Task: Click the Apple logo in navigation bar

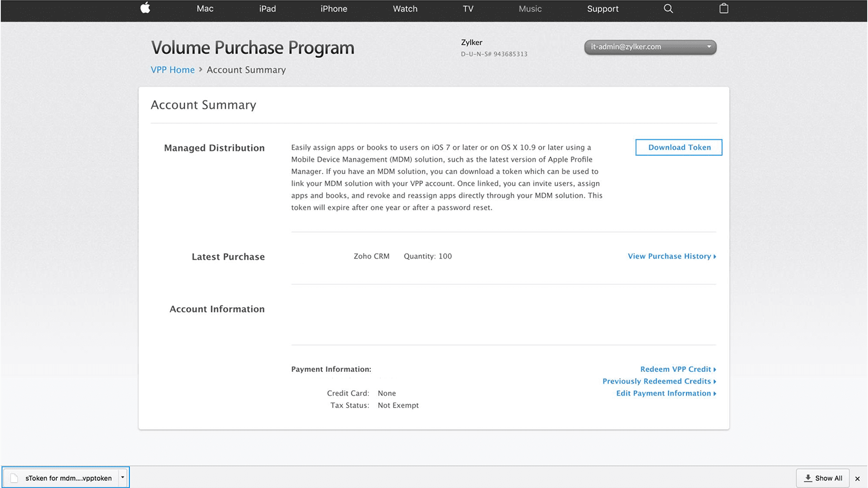Action: tap(145, 8)
